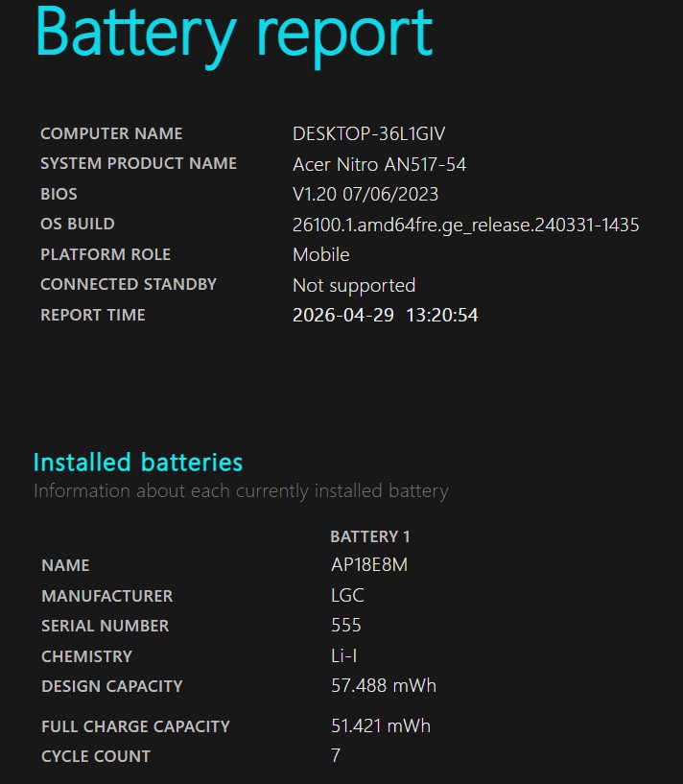
Task: Click the design capacity 57.488 mWh value
Action: (x=383, y=686)
